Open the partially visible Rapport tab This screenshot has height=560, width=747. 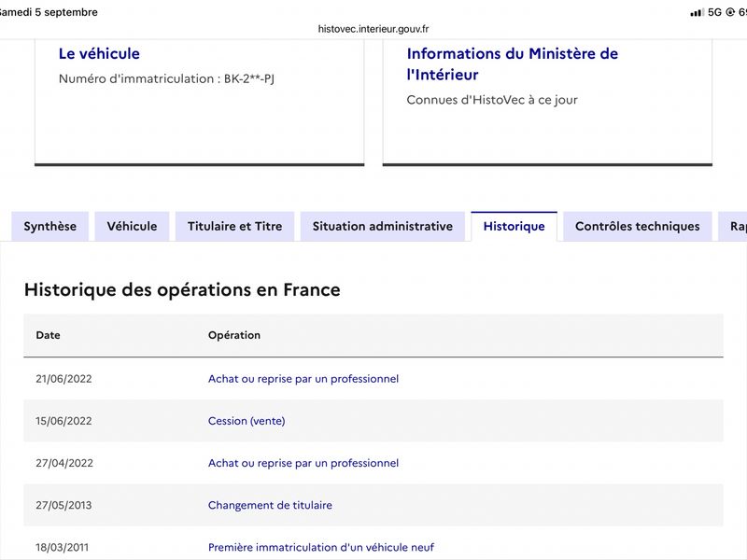tap(734, 226)
